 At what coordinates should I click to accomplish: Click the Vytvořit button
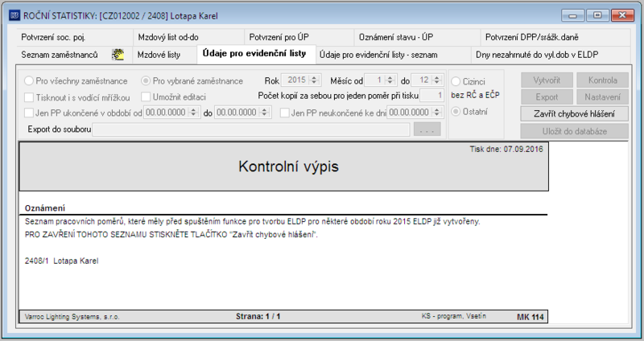click(547, 80)
